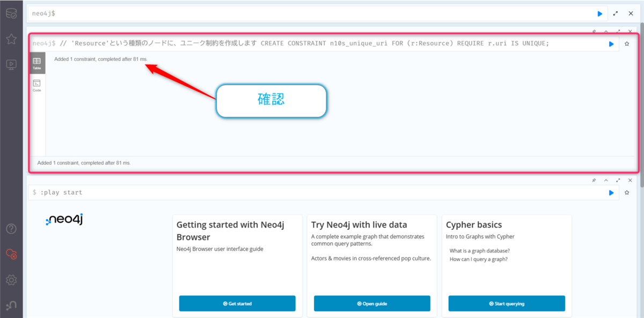Click the Start querying button
The width and height of the screenshot is (644, 318).
(507, 303)
